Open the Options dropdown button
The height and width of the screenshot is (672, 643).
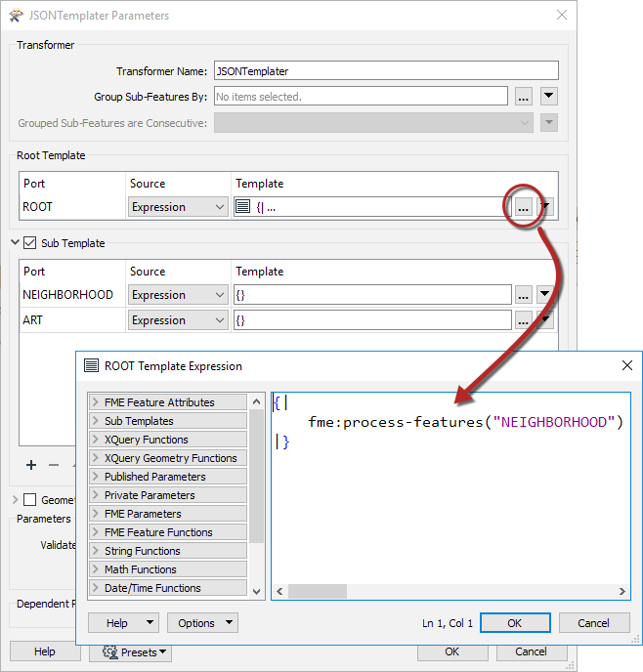click(x=202, y=623)
